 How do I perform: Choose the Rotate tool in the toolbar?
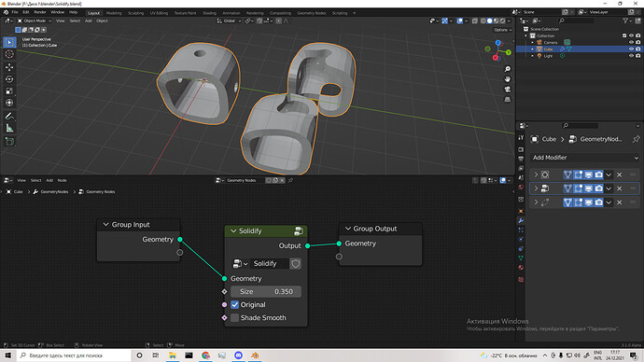click(x=9, y=78)
